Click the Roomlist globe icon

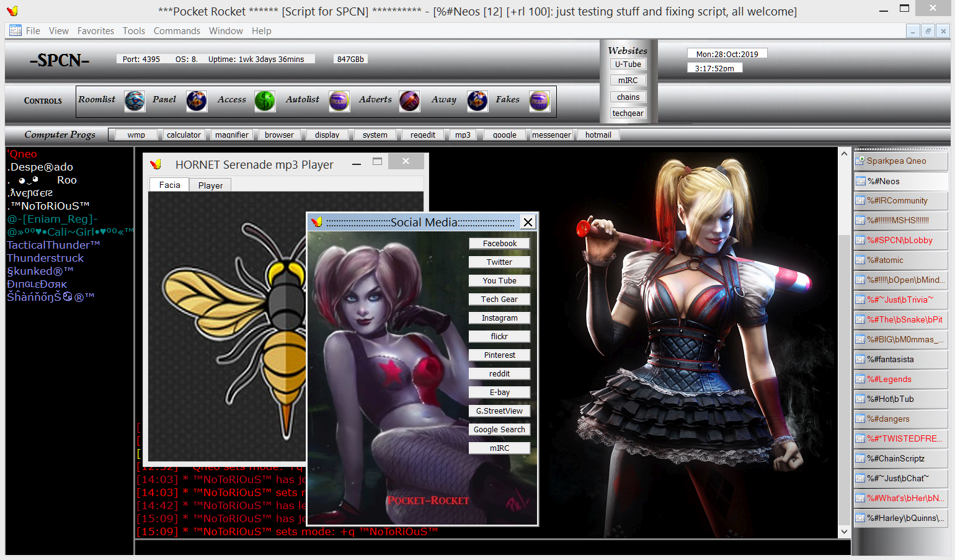[x=135, y=100]
